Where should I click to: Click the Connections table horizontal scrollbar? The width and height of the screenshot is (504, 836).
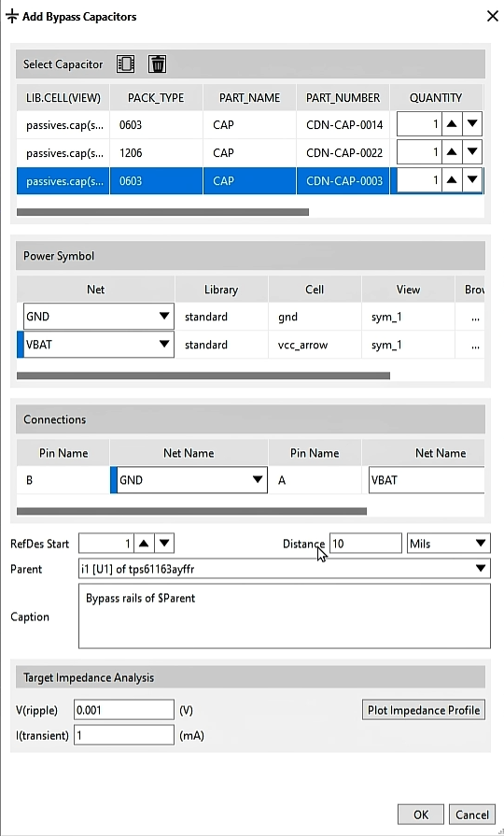[x=191, y=511]
